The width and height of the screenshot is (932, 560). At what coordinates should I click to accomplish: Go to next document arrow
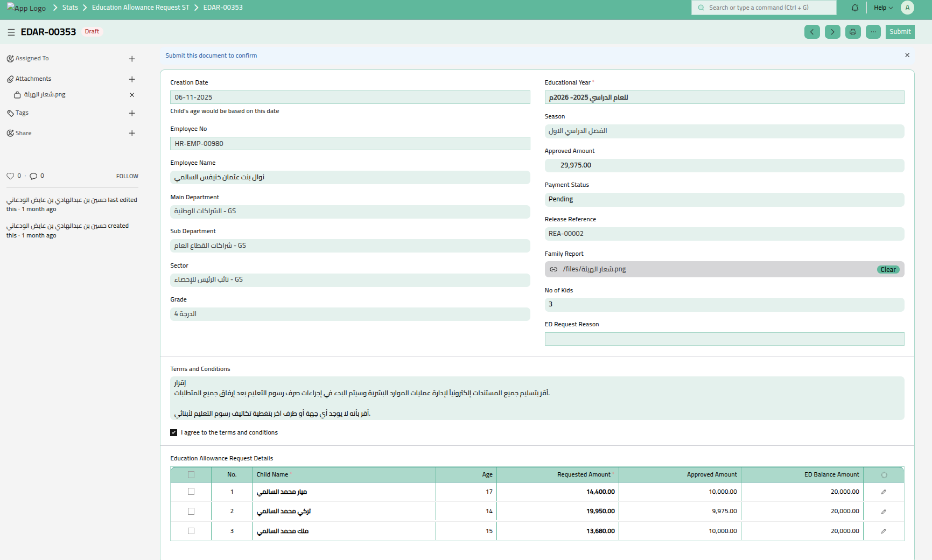pyautogui.click(x=832, y=32)
